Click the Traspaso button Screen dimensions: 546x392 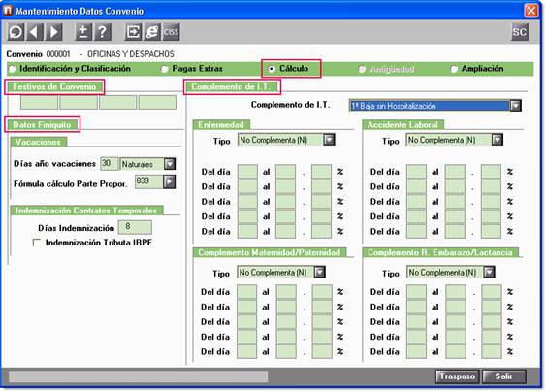tap(457, 376)
